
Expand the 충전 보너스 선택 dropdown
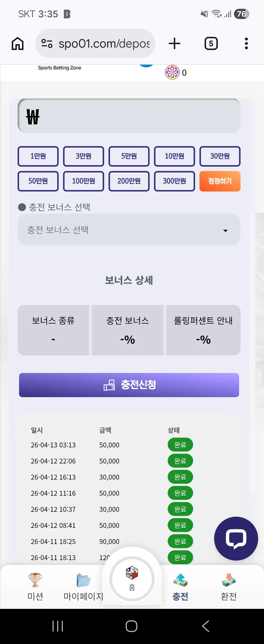click(129, 230)
